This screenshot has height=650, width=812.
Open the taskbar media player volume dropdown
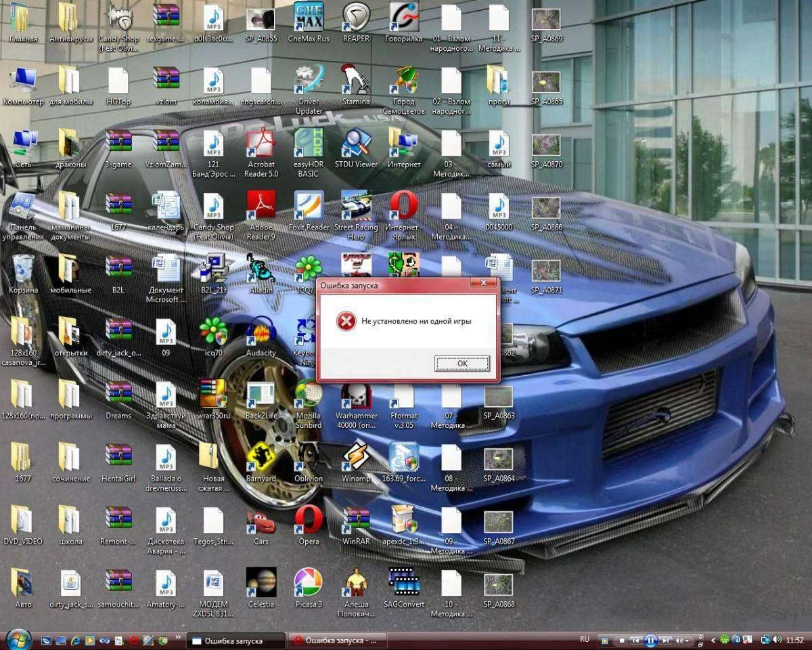pos(687,641)
